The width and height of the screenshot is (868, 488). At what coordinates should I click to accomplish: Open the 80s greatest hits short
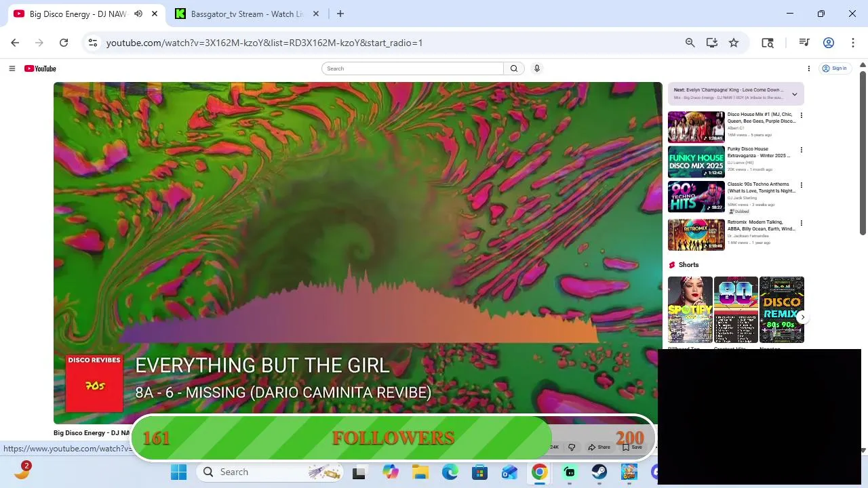(736, 310)
